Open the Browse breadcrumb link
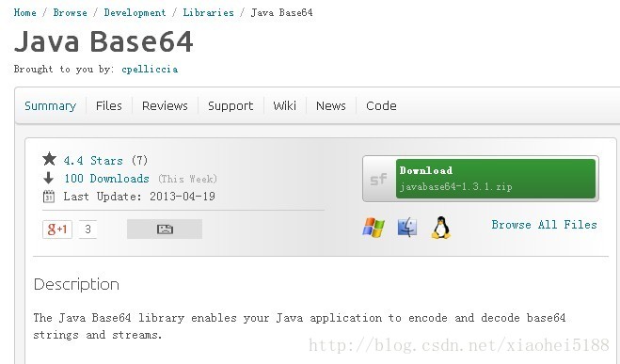 tap(70, 12)
